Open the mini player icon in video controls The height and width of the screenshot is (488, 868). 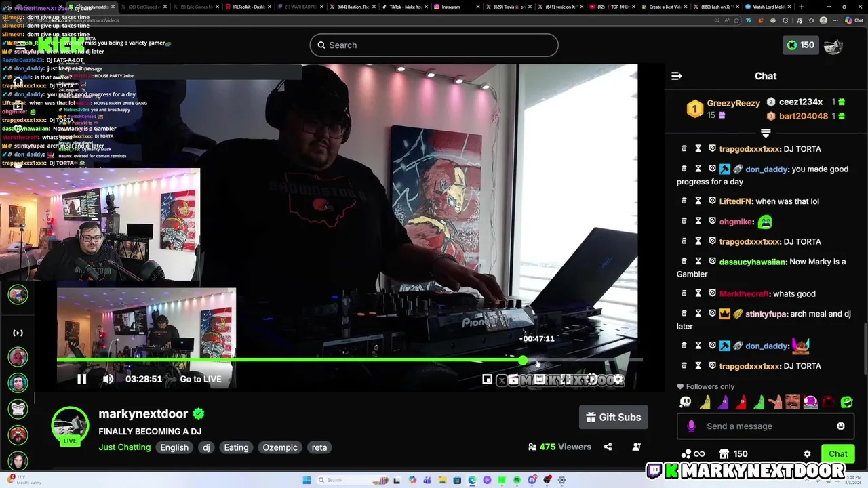(487, 380)
